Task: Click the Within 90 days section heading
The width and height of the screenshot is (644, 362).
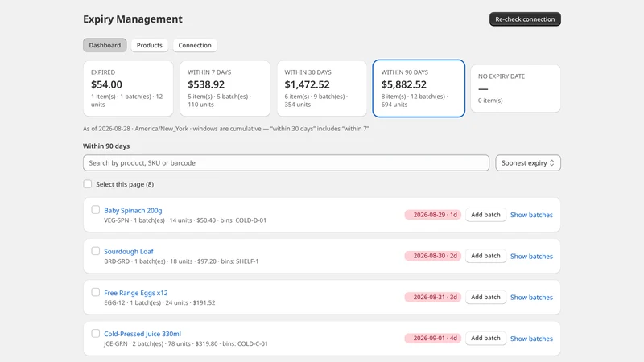Action: pos(106,146)
